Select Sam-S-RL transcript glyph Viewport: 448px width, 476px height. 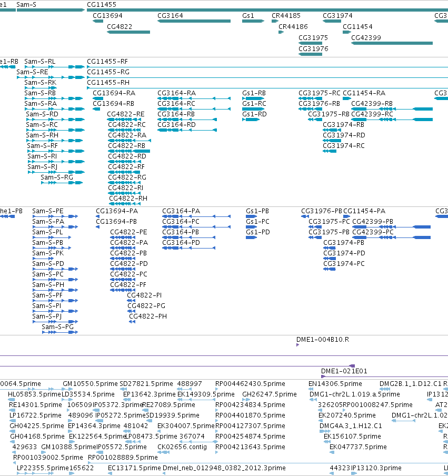55,67
